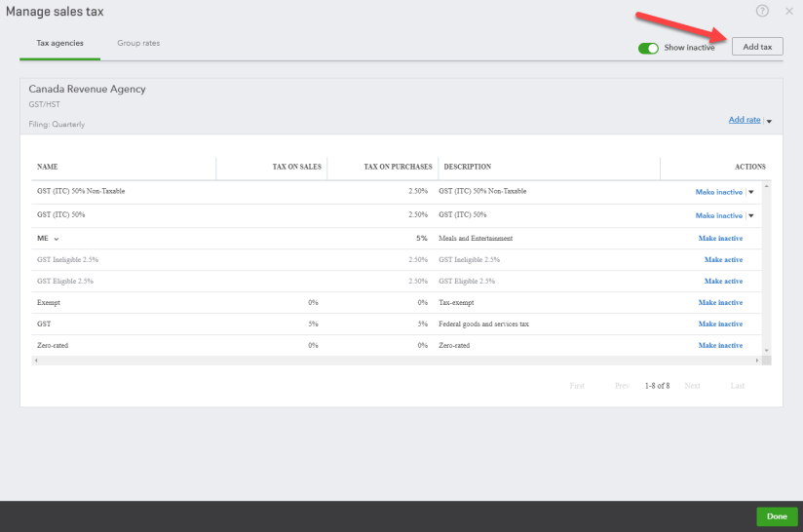Open dropdown arrow beside Add rate
The image size is (803, 532).
(769, 121)
